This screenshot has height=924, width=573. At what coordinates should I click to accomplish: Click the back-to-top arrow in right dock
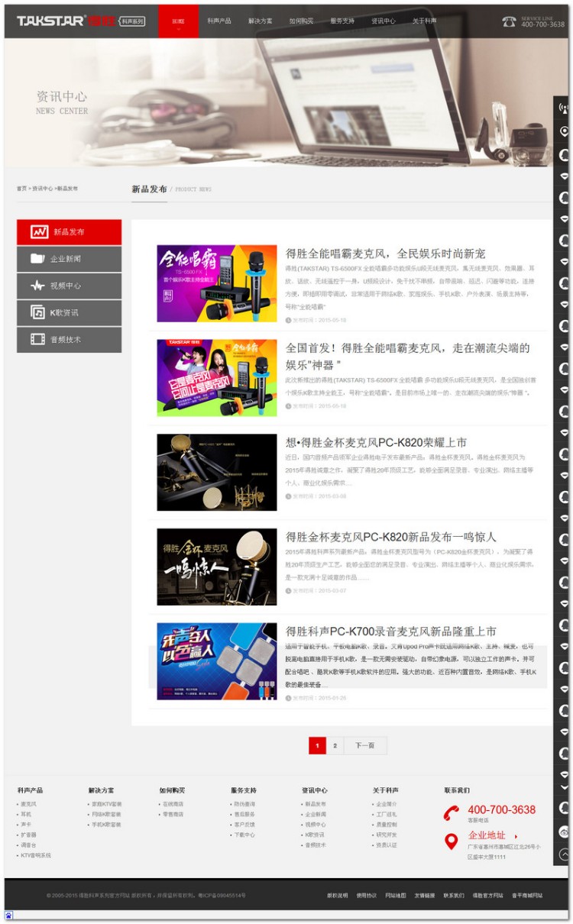pos(564,855)
